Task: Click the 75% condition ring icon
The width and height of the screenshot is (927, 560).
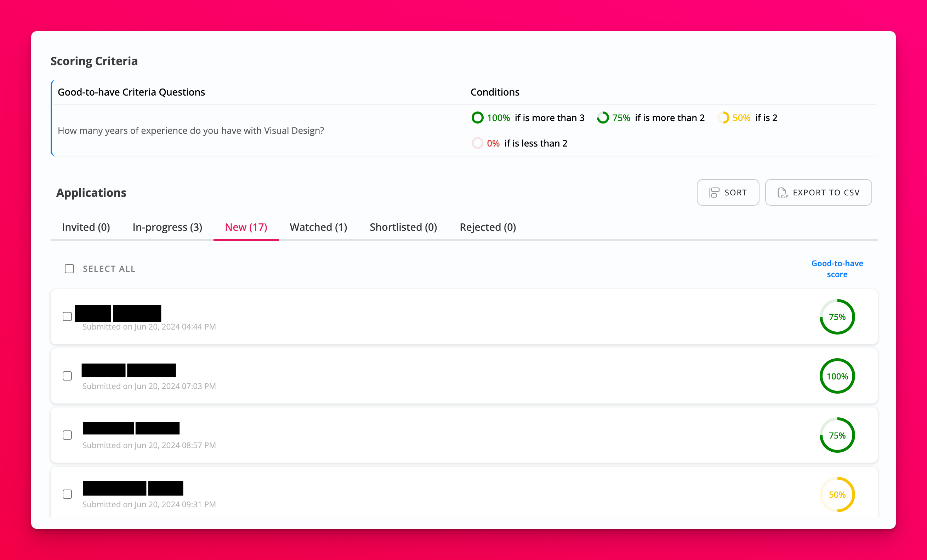Action: pyautogui.click(x=603, y=118)
